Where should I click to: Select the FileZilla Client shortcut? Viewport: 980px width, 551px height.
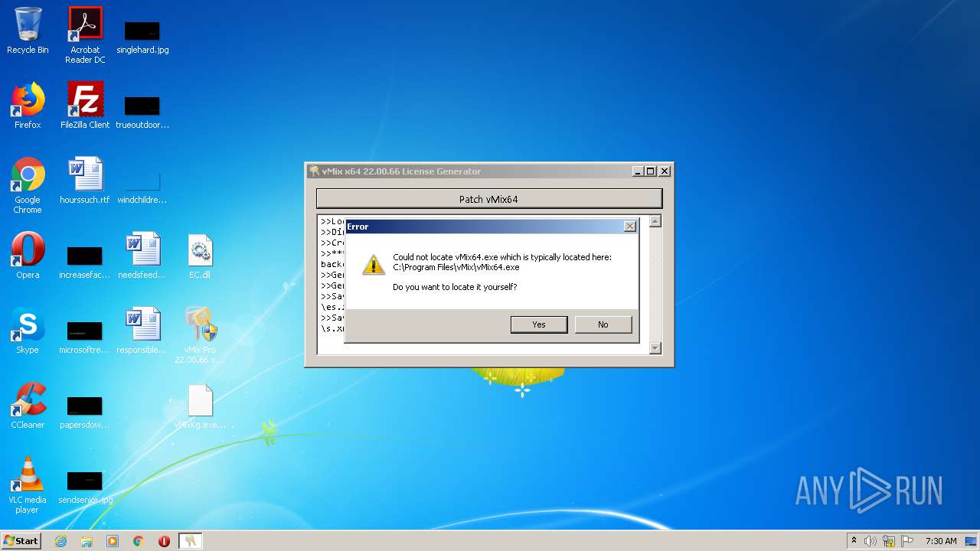pyautogui.click(x=85, y=106)
